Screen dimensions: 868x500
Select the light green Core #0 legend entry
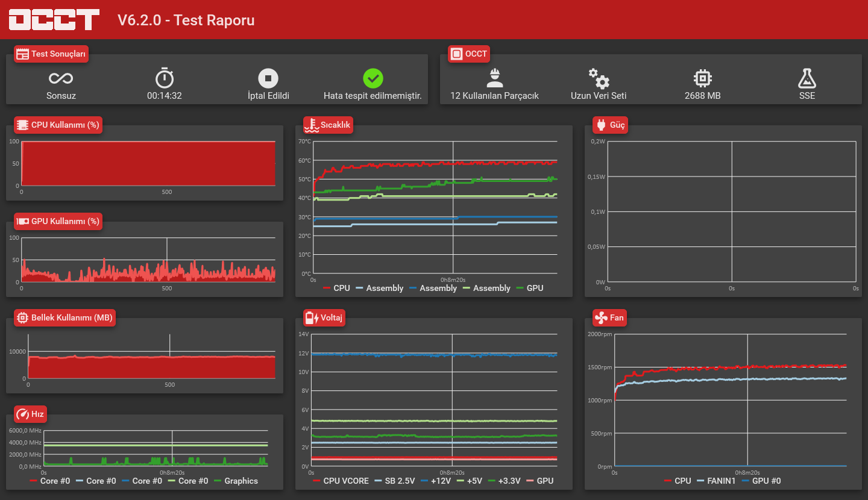[188, 481]
